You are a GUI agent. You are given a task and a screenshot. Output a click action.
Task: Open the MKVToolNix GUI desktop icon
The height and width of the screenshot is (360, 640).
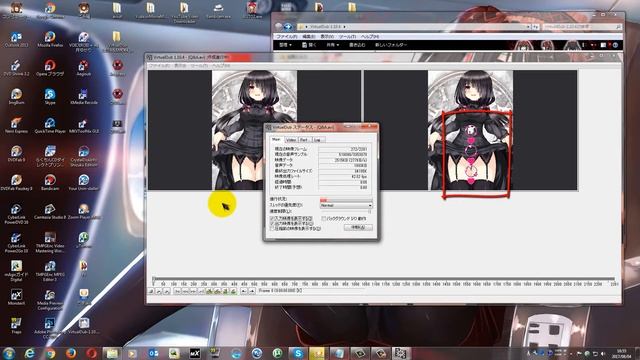pos(83,125)
